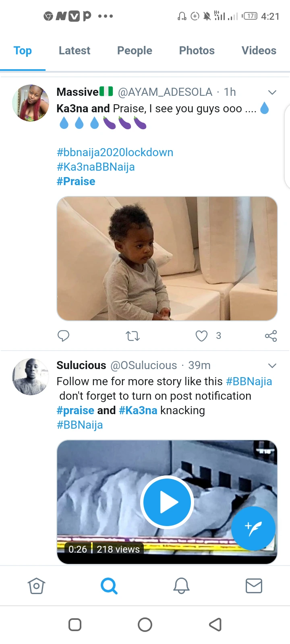Open the Search tab in bottom bar

[109, 586]
